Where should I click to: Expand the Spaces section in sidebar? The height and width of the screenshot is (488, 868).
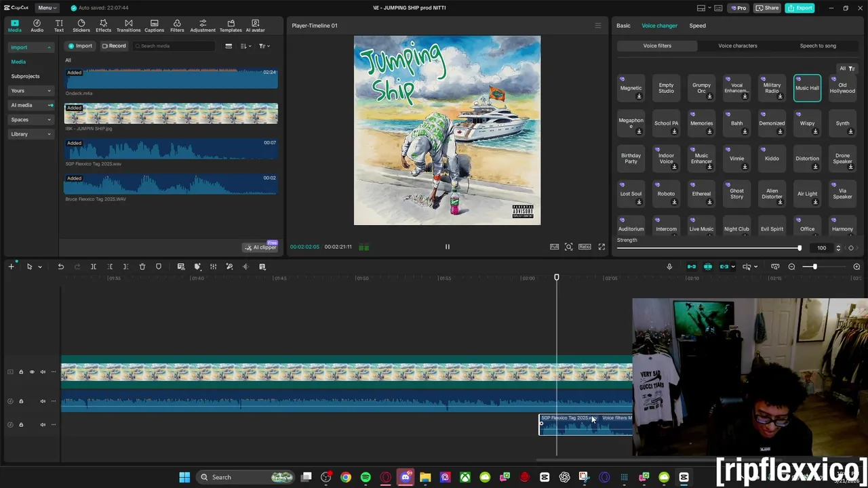(31, 120)
